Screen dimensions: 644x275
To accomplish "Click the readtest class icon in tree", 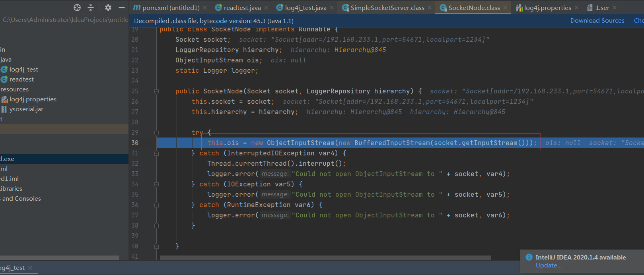I will (4, 79).
